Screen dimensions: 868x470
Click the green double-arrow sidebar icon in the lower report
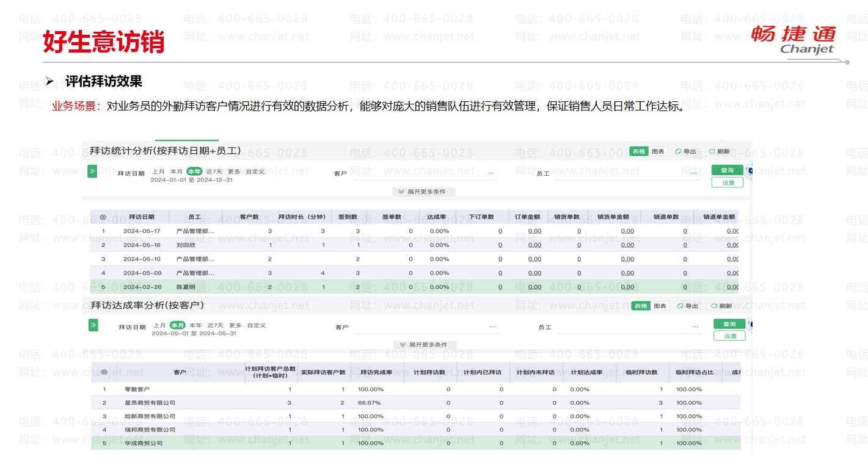pos(93,325)
